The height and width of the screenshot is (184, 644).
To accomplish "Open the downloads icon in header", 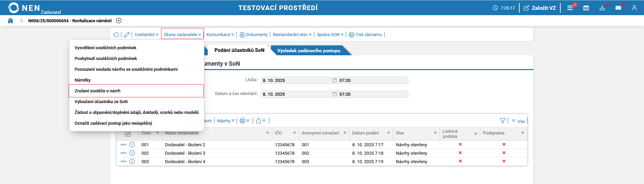I will [602, 8].
